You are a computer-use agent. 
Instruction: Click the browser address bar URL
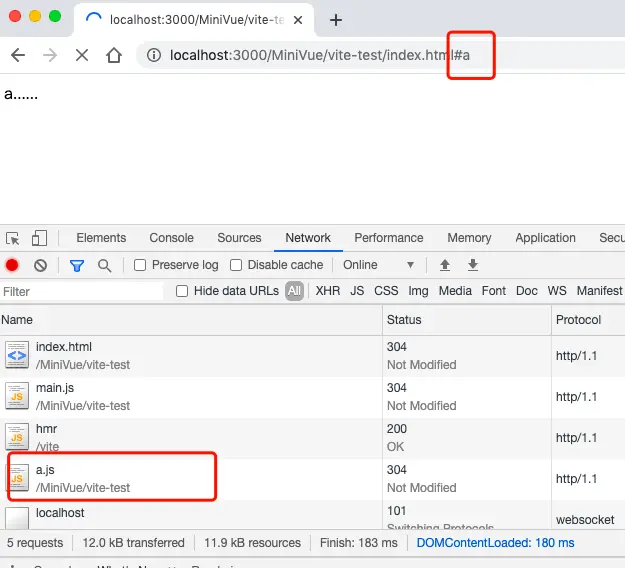320,55
